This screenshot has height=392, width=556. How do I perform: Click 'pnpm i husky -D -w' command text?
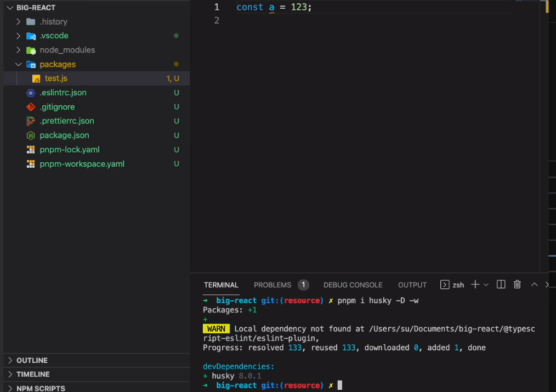(378, 300)
